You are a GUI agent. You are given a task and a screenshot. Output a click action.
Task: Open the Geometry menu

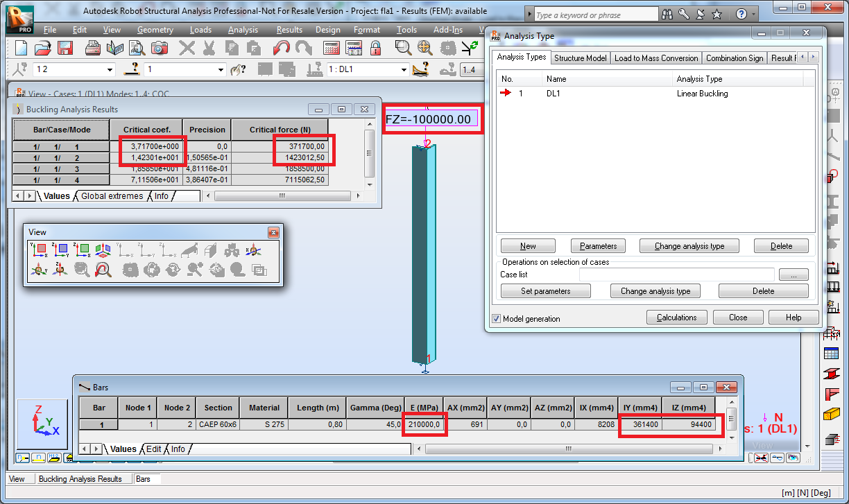[x=155, y=30]
